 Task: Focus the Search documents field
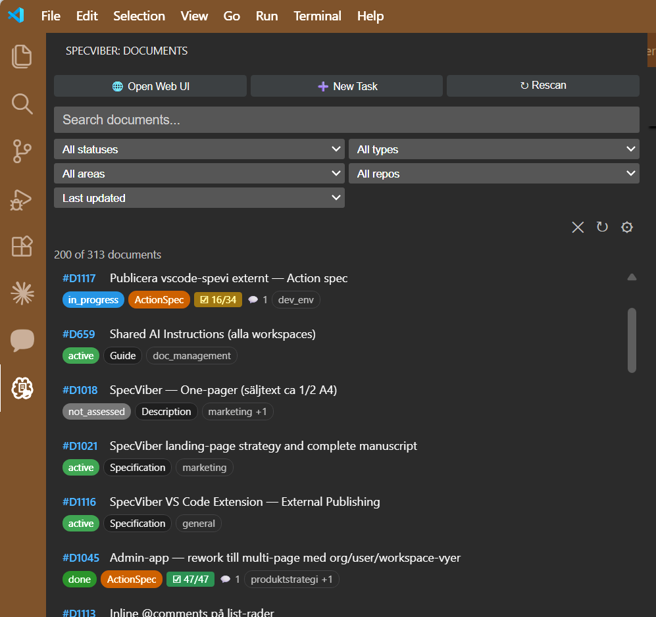tap(346, 120)
